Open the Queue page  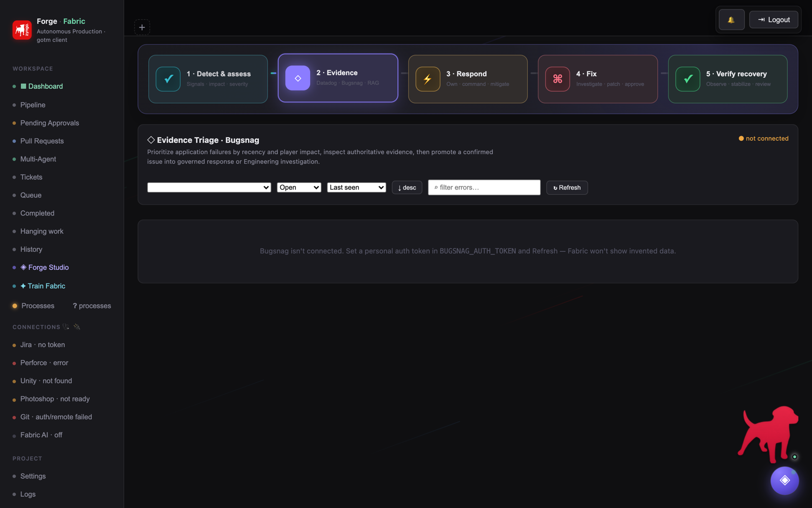31,195
